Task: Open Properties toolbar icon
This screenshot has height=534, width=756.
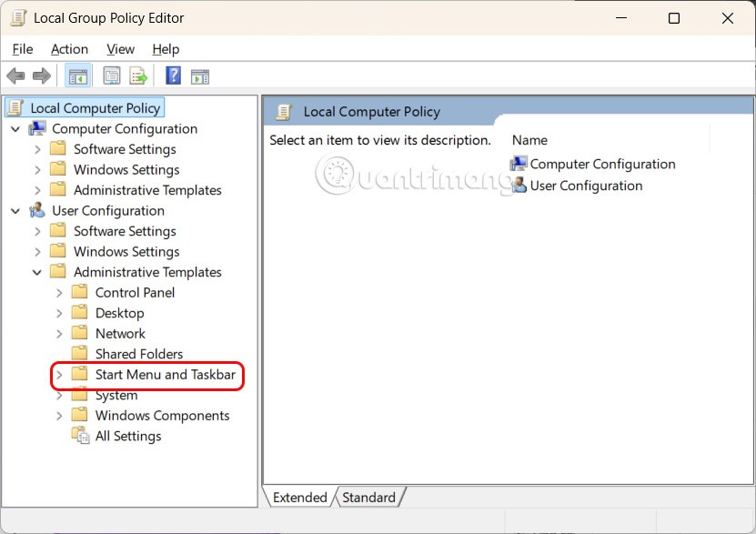Action: point(112,76)
